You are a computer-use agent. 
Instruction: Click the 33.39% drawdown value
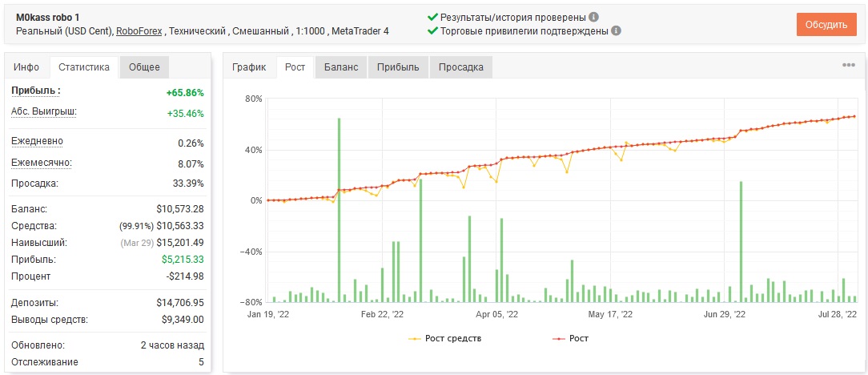pos(189,183)
